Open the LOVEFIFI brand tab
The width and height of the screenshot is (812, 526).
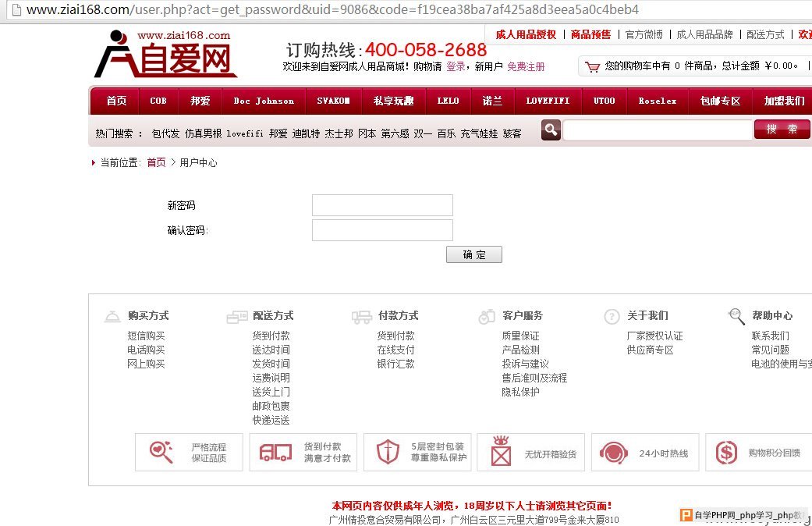click(548, 101)
